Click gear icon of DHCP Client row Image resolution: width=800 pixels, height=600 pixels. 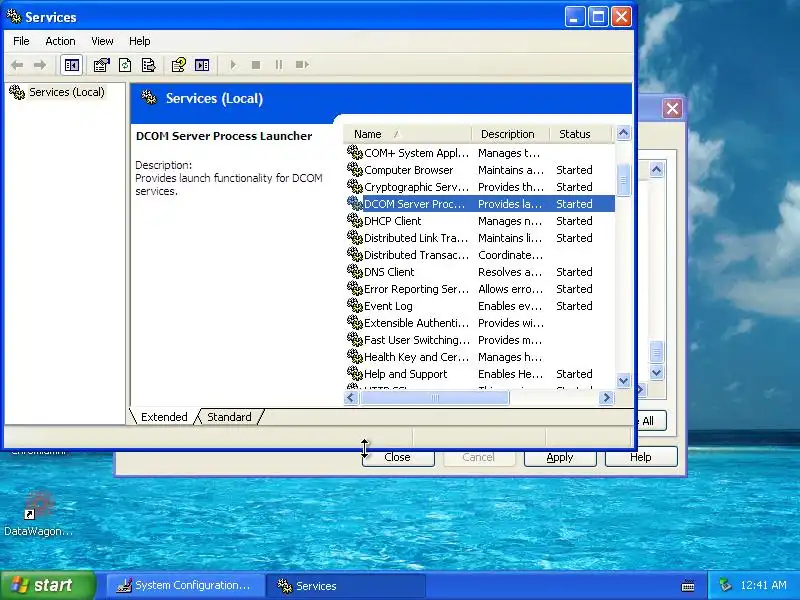tap(355, 220)
